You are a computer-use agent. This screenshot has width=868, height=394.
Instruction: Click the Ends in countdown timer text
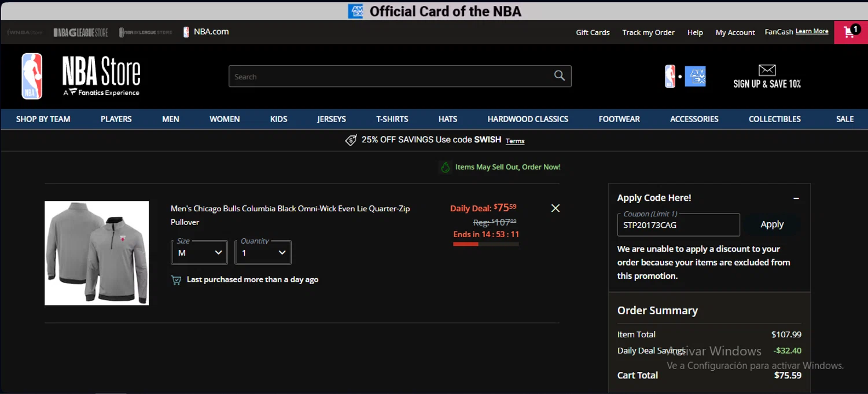pos(486,234)
